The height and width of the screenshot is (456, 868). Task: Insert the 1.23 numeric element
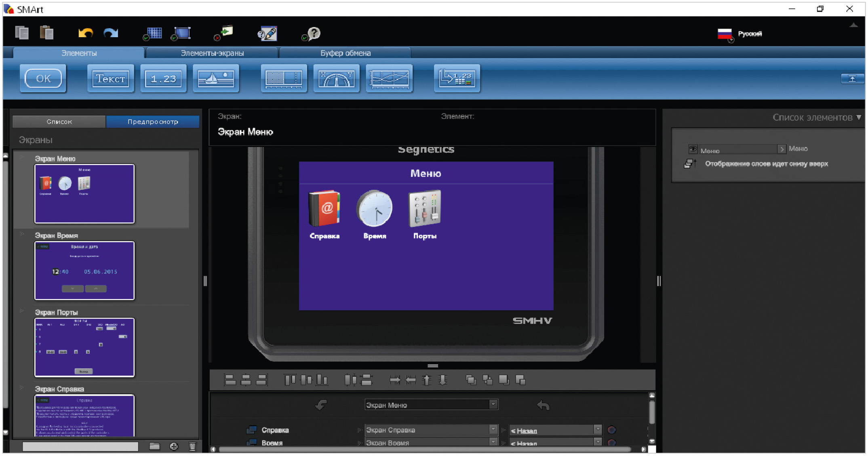[x=163, y=78]
